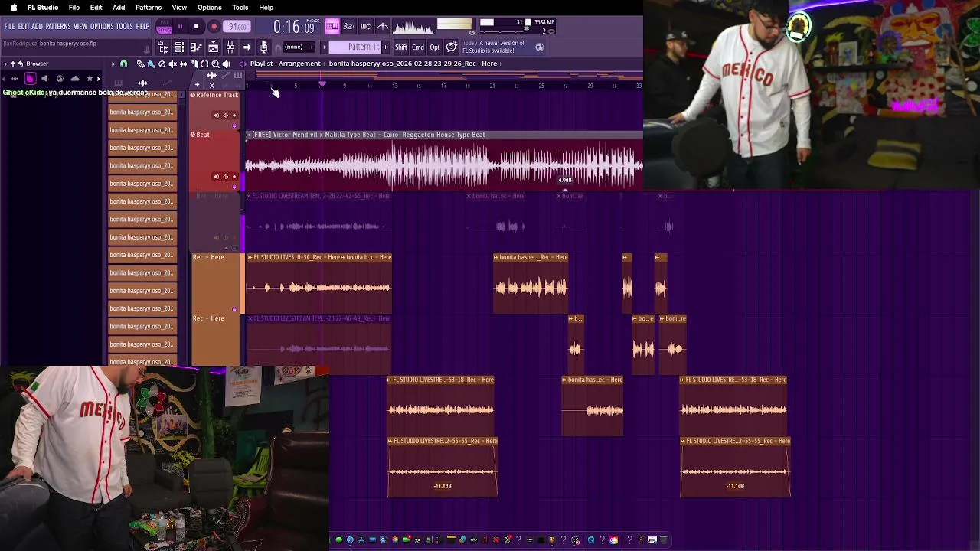Open FL toolbar OPTIONS menu in uppercase row
The image size is (980, 551).
point(102,27)
